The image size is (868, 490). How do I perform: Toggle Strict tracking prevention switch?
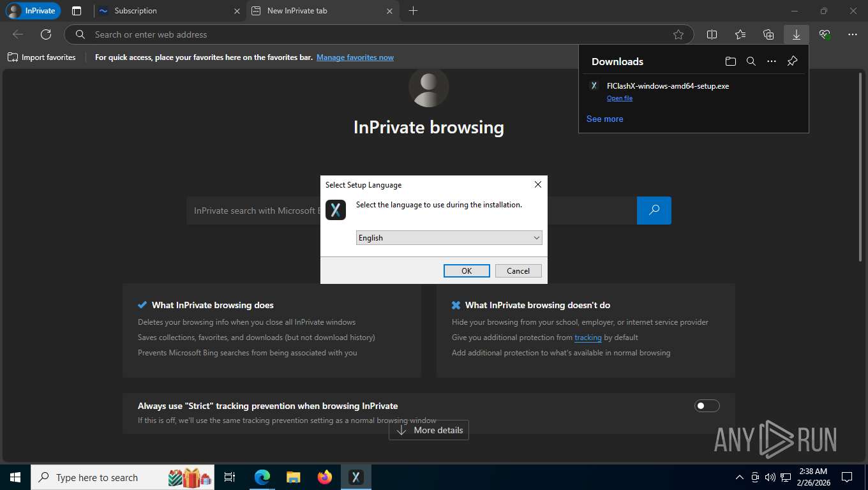click(x=707, y=406)
